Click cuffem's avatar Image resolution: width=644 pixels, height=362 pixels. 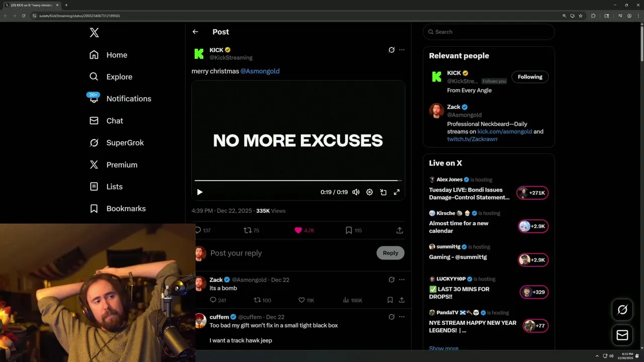pyautogui.click(x=200, y=320)
